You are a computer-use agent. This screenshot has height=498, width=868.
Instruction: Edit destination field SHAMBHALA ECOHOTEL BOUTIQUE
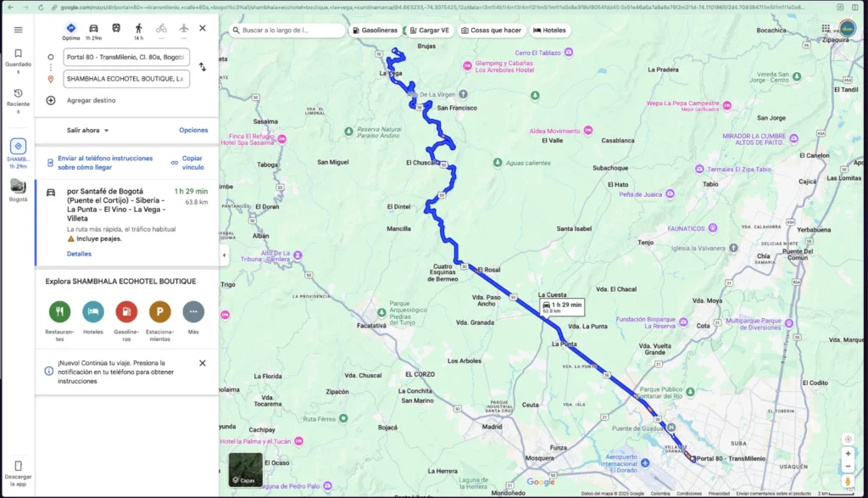click(x=126, y=79)
